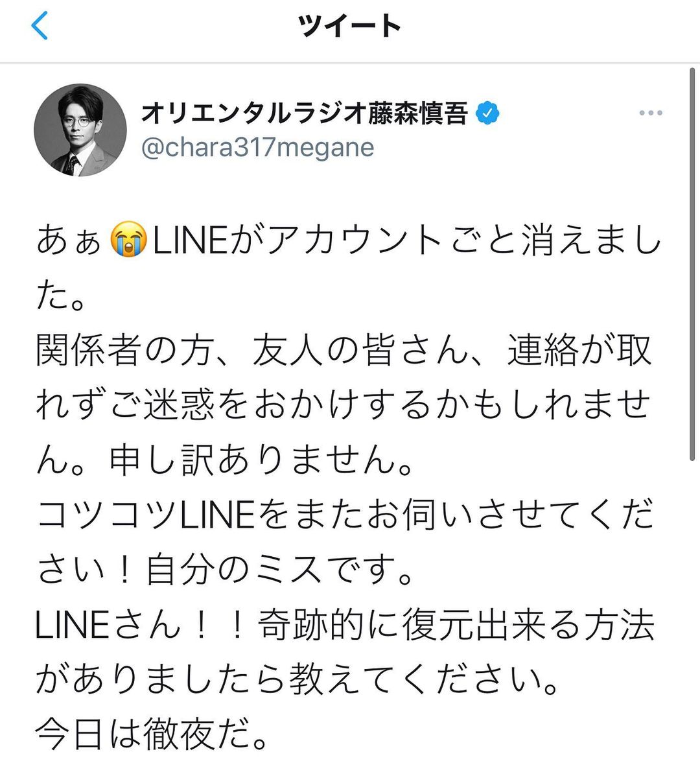Tap the blue back arrow

coord(40,27)
